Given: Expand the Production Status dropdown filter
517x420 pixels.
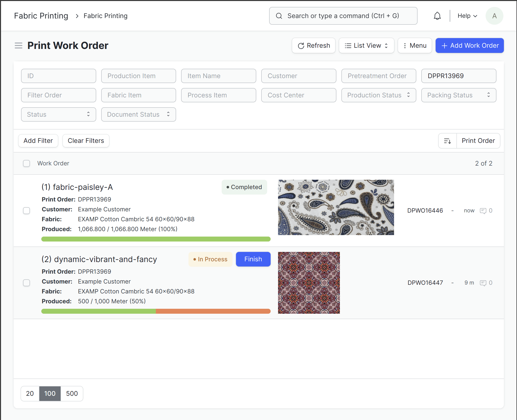Looking at the screenshot, I should [379, 95].
